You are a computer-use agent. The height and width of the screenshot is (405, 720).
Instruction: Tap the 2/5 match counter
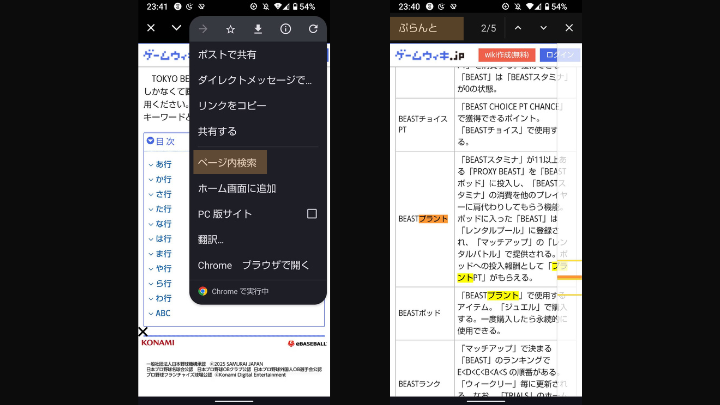click(489, 28)
